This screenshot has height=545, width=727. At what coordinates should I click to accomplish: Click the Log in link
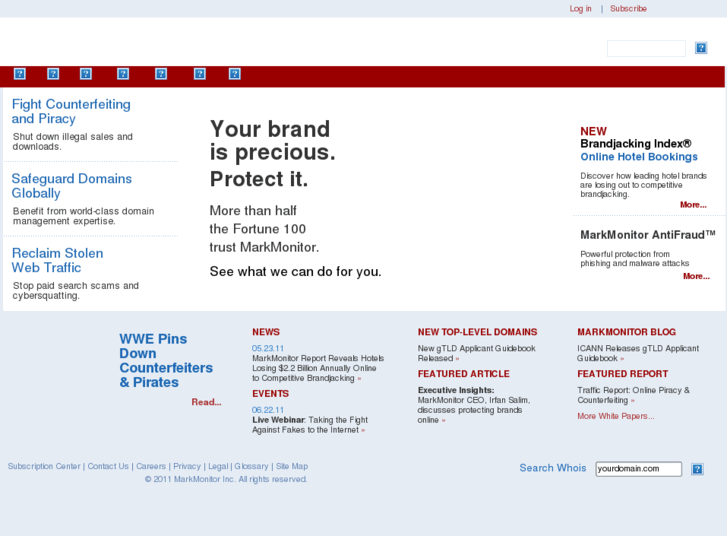pyautogui.click(x=580, y=9)
